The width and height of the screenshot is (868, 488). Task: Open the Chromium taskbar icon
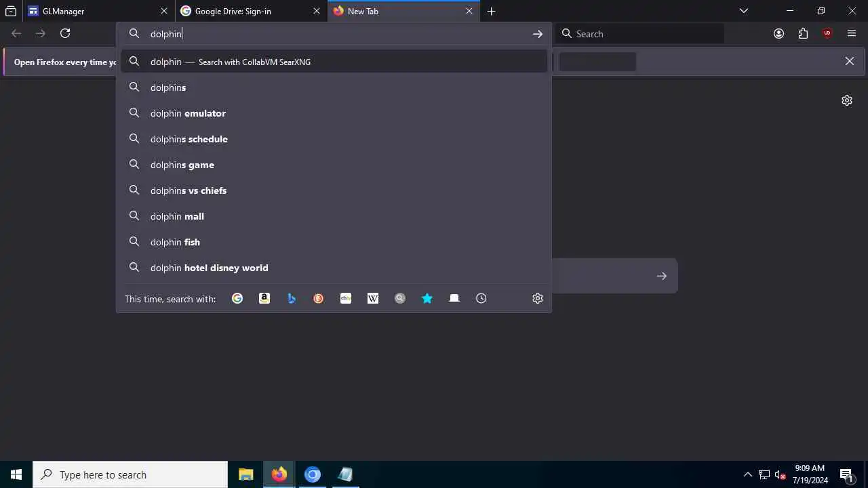[x=313, y=474]
